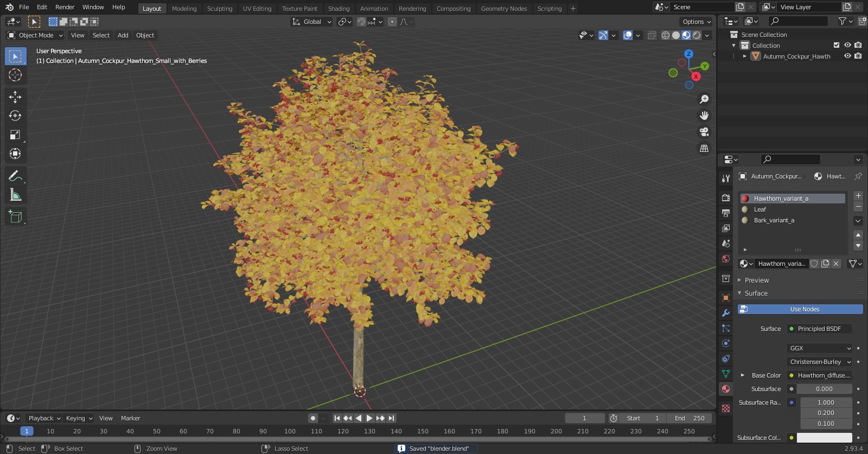This screenshot has width=868, height=454.
Task: Open the Object properties tab
Action: 726,298
